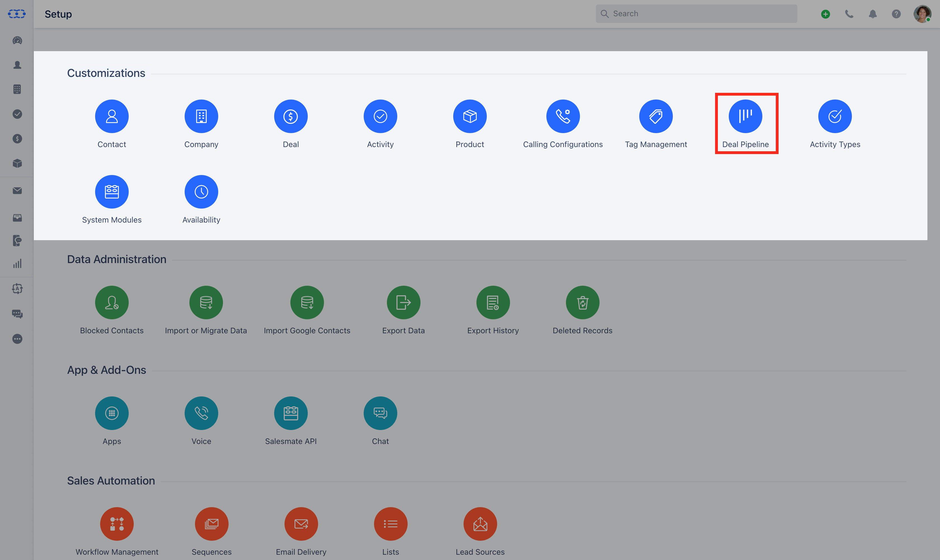Open Calling Configurations
The height and width of the screenshot is (560, 940).
(x=563, y=116)
